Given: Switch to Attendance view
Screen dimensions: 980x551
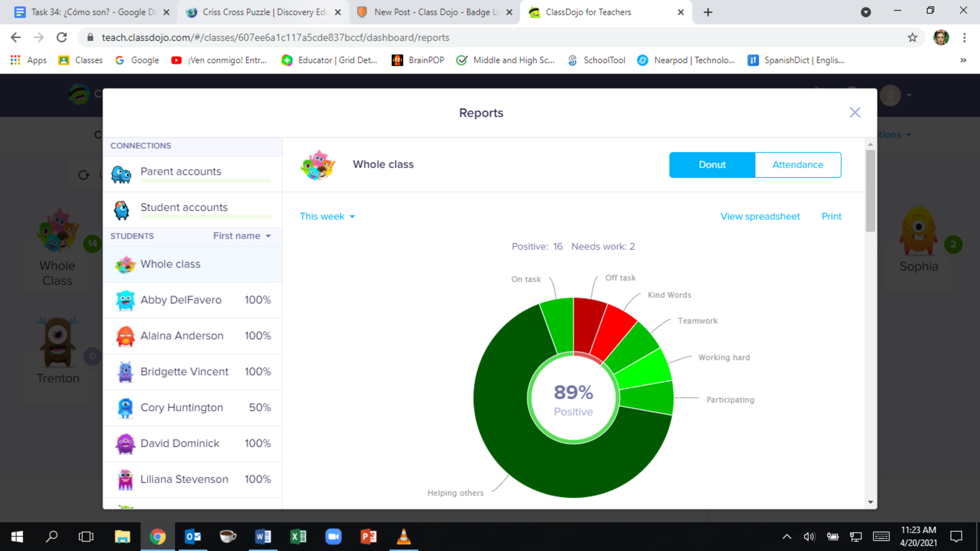Looking at the screenshot, I should coord(797,165).
